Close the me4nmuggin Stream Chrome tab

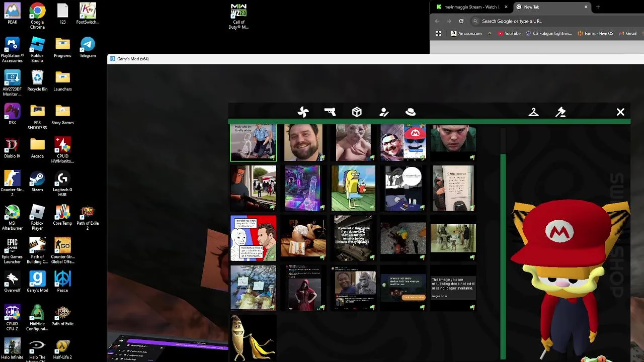click(x=506, y=7)
